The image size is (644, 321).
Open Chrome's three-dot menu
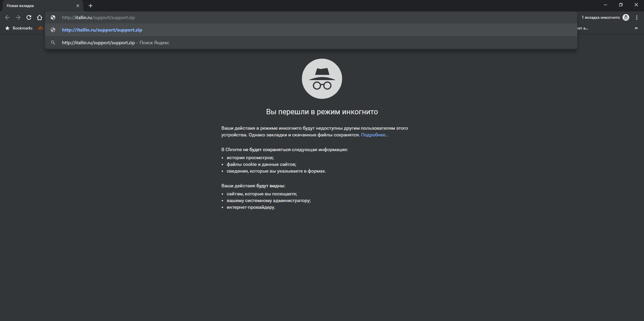(x=637, y=17)
